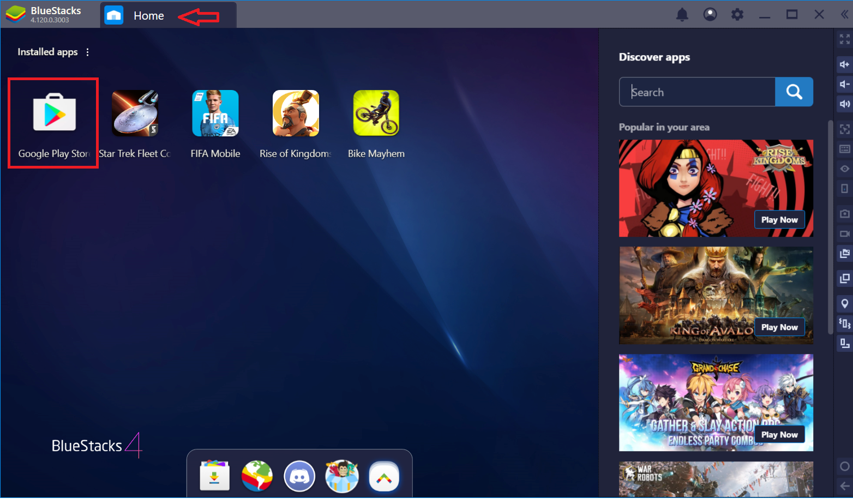Click the rotate device icon

(844, 188)
